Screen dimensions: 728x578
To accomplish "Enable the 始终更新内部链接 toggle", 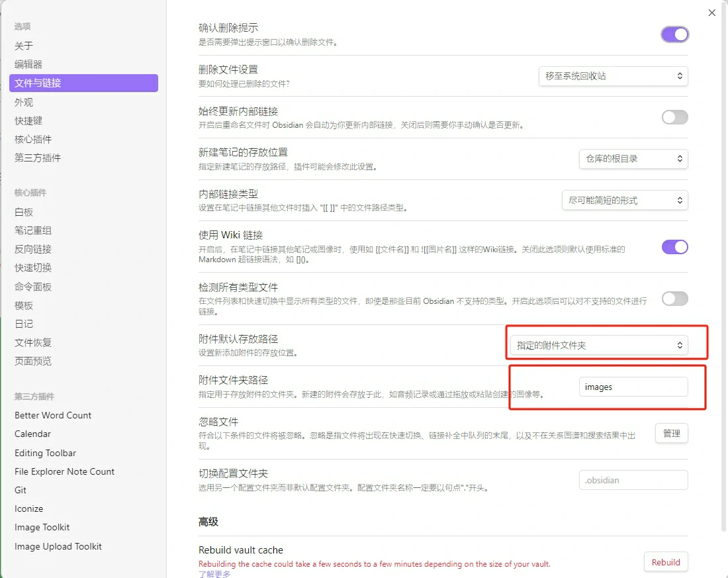I will click(674, 117).
